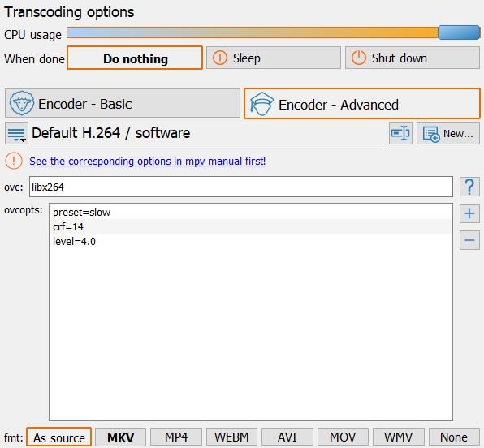Viewport: 484px width, 448px height.
Task: Select WEBM output format
Action: pyautogui.click(x=231, y=437)
